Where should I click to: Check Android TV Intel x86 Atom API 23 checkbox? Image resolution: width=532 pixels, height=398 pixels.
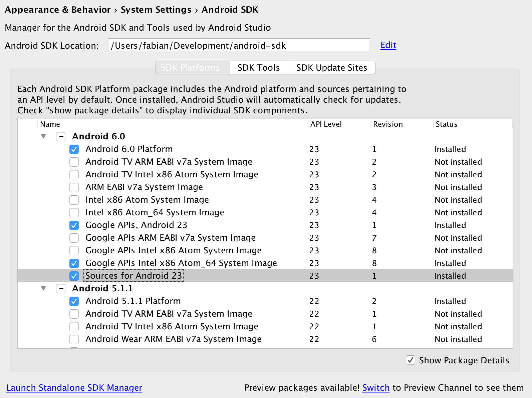point(74,175)
